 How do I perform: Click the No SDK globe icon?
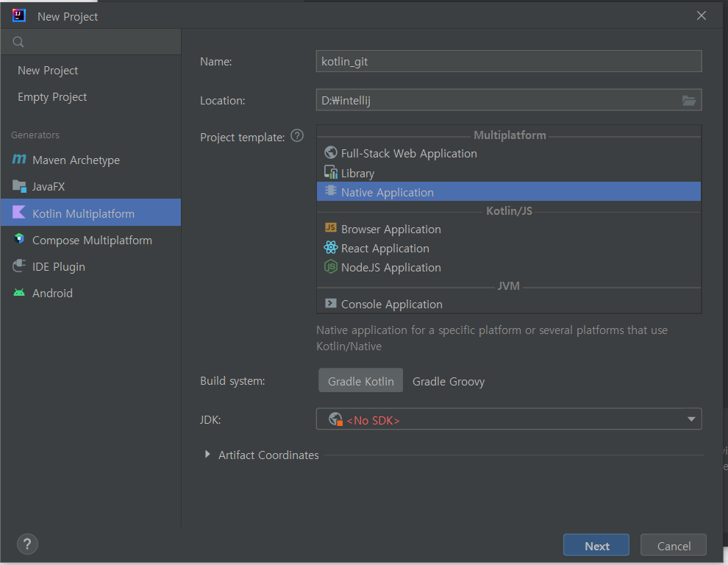pos(335,419)
